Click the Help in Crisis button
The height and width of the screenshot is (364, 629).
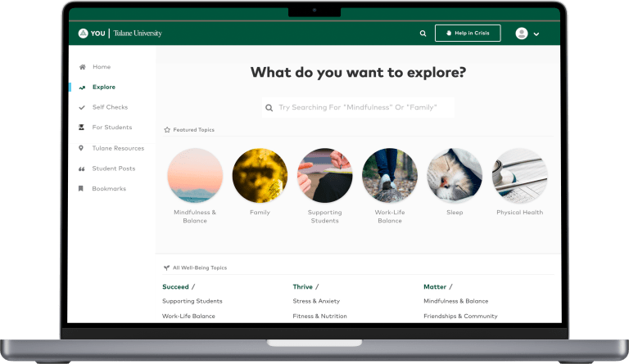coord(468,34)
